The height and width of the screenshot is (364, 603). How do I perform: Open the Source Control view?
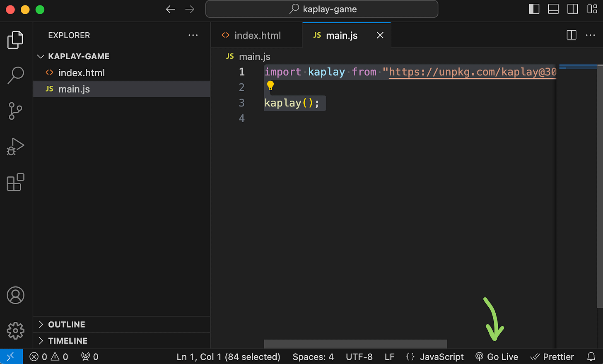[x=15, y=111]
